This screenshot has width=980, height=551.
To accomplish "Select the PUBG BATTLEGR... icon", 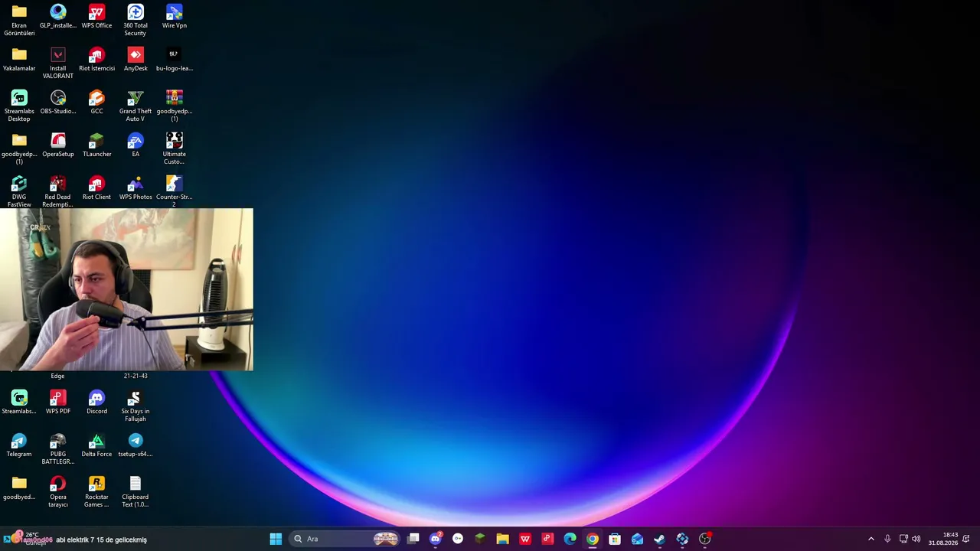I will click(x=58, y=448).
